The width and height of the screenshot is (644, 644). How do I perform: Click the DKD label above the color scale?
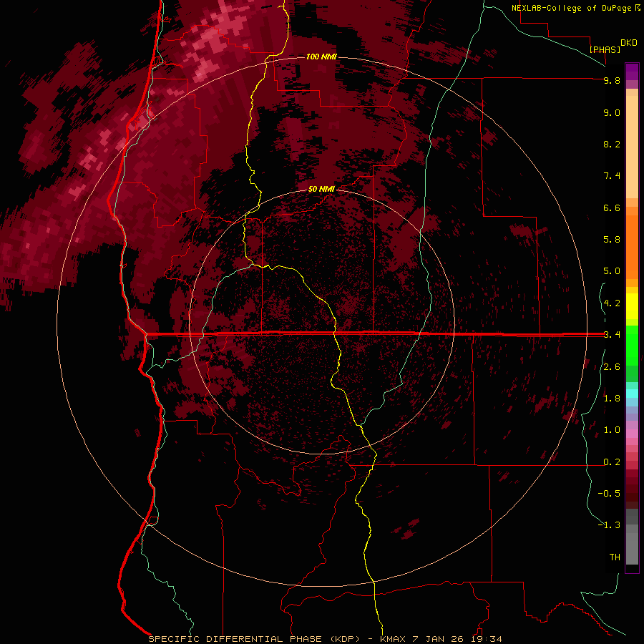(629, 43)
